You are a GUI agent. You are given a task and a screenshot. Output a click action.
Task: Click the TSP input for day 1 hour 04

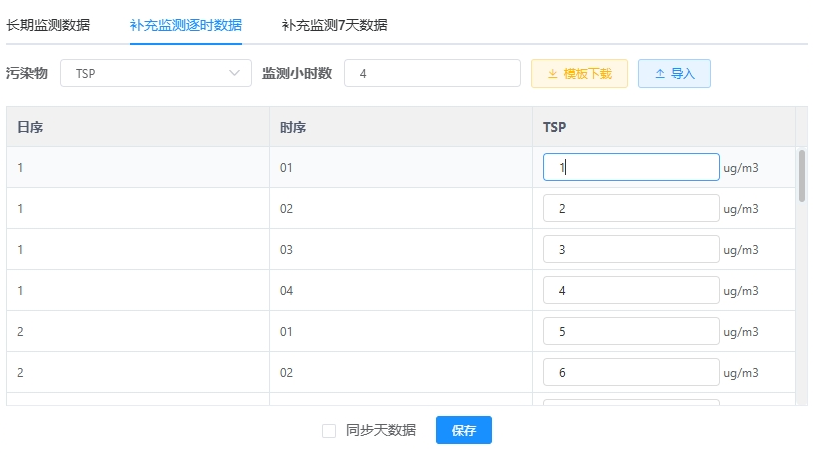tap(631, 290)
